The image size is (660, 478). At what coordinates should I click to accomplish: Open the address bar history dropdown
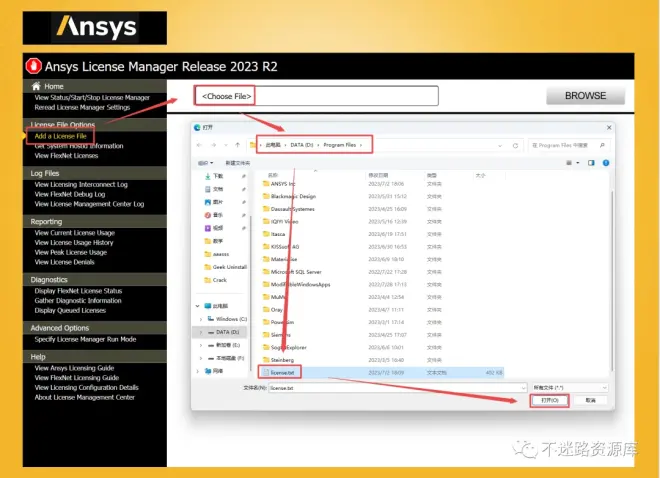(500, 146)
